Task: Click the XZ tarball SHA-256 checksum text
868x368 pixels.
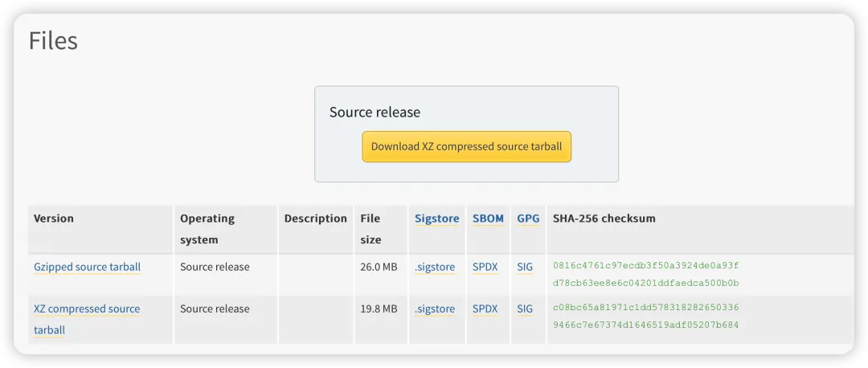Action: pos(645,316)
